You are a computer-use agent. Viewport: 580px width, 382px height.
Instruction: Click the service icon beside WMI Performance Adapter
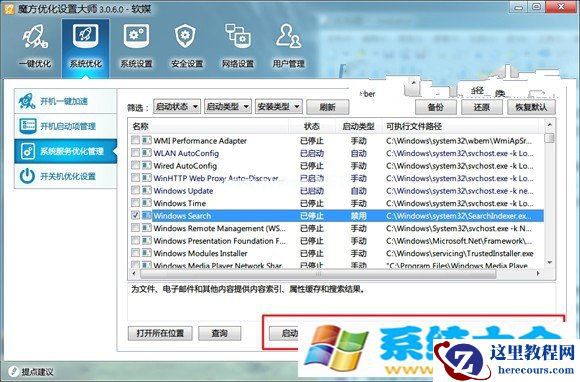click(x=146, y=140)
